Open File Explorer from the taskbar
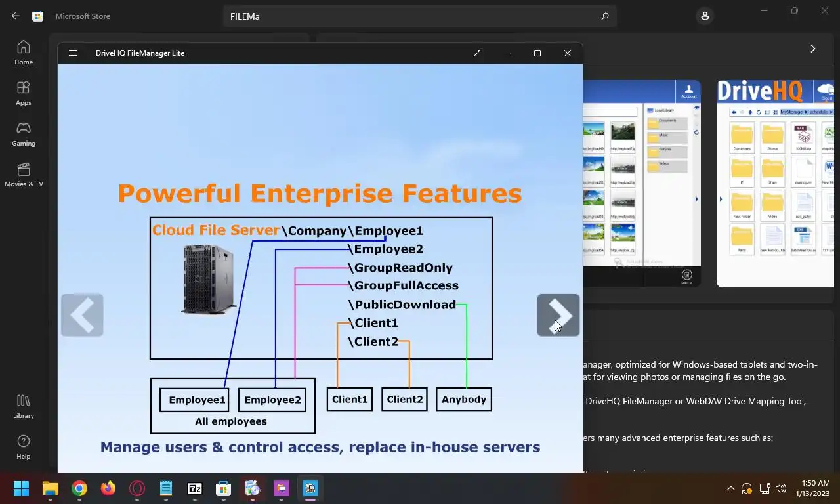The height and width of the screenshot is (504, 840). [51, 488]
